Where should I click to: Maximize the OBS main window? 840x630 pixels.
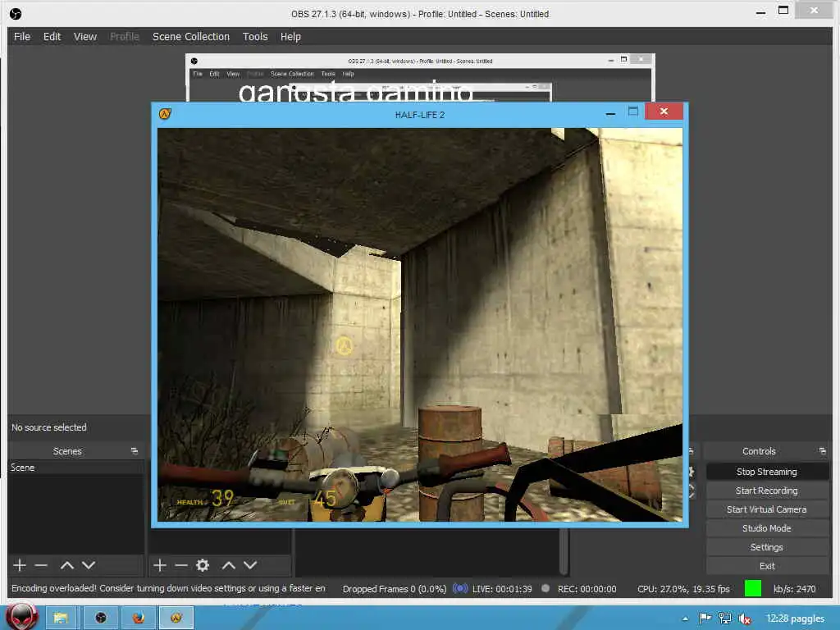pos(783,10)
